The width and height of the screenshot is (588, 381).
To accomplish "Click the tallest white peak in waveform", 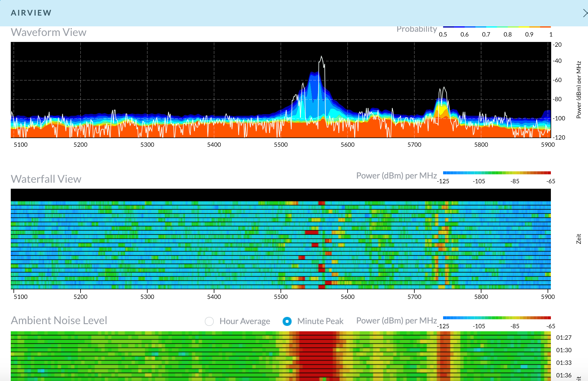I will point(321,57).
